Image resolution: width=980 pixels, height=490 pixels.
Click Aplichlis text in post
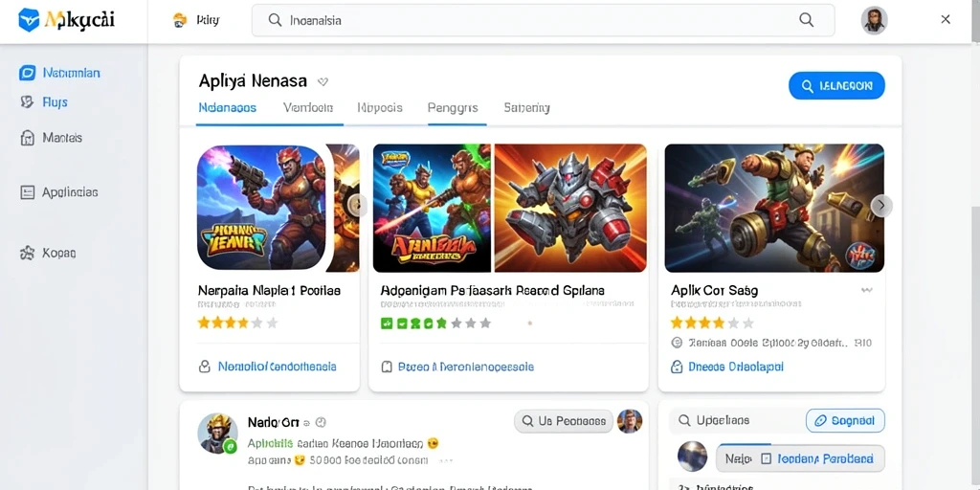[270, 444]
